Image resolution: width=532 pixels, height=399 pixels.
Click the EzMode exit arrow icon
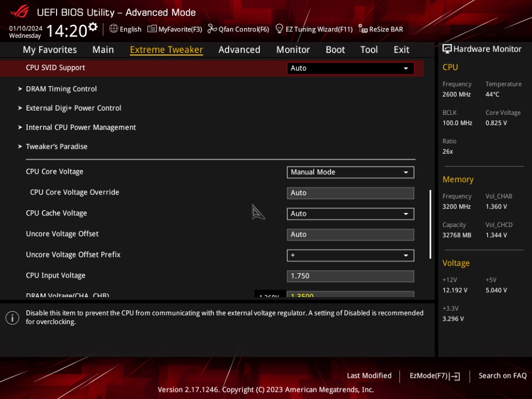[455, 376]
